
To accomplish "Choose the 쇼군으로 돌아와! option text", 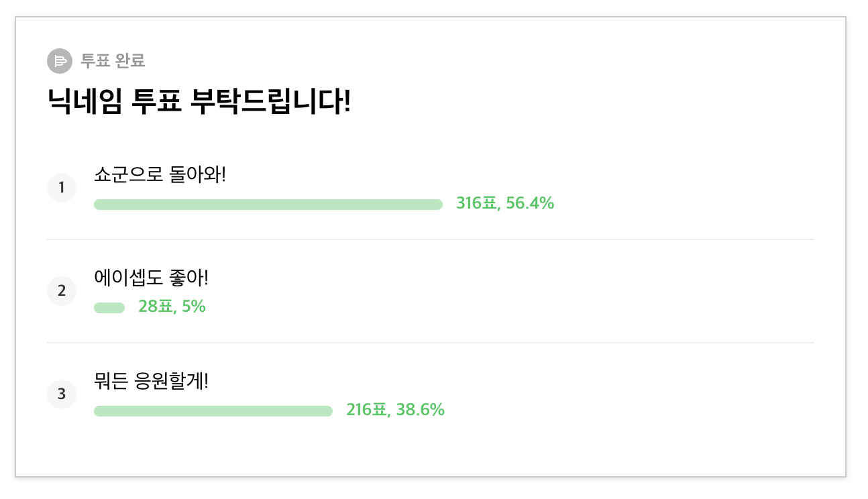I will 160,175.
